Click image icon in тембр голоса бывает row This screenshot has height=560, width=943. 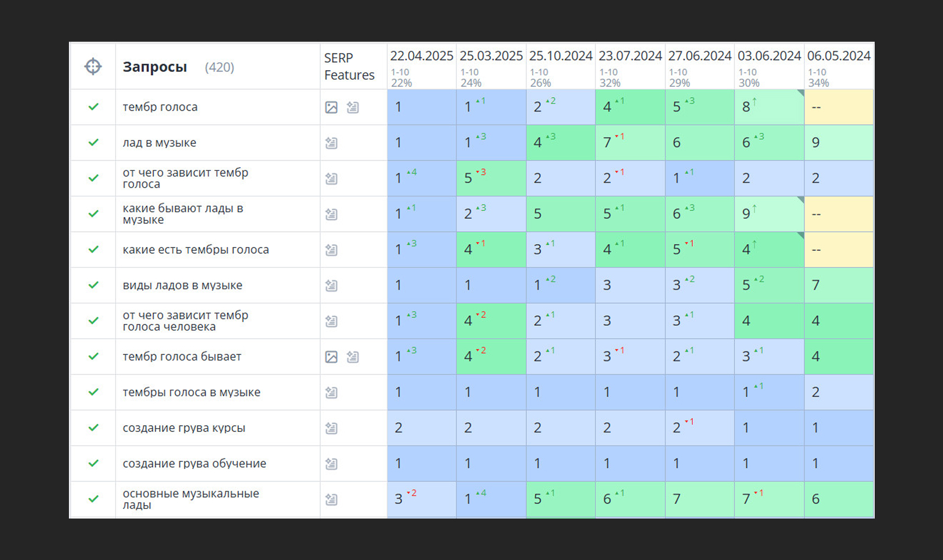(x=331, y=357)
